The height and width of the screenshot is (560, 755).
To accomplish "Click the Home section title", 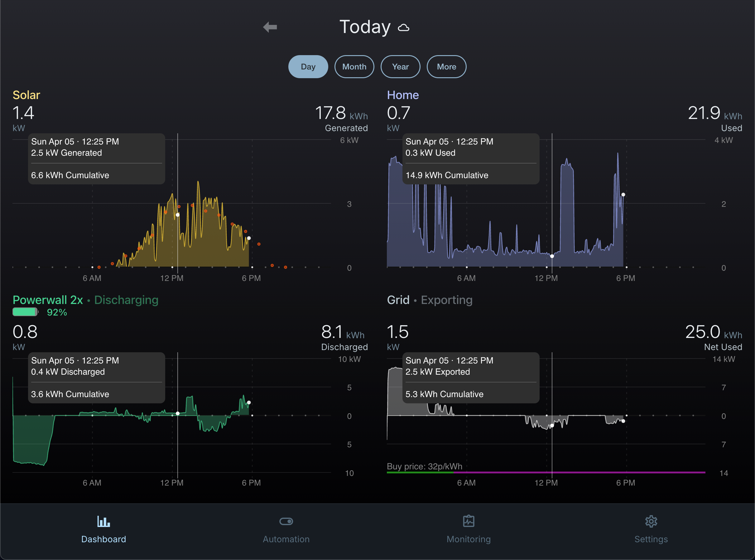I will click(403, 95).
